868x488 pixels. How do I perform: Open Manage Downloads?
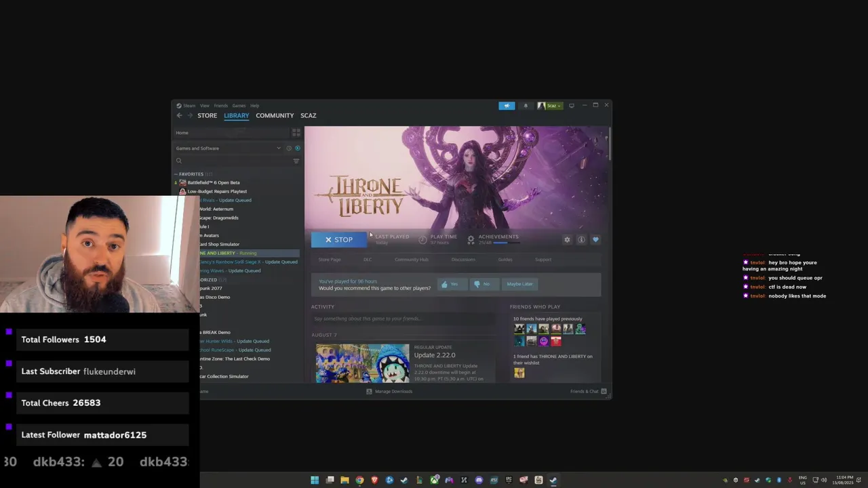click(389, 391)
